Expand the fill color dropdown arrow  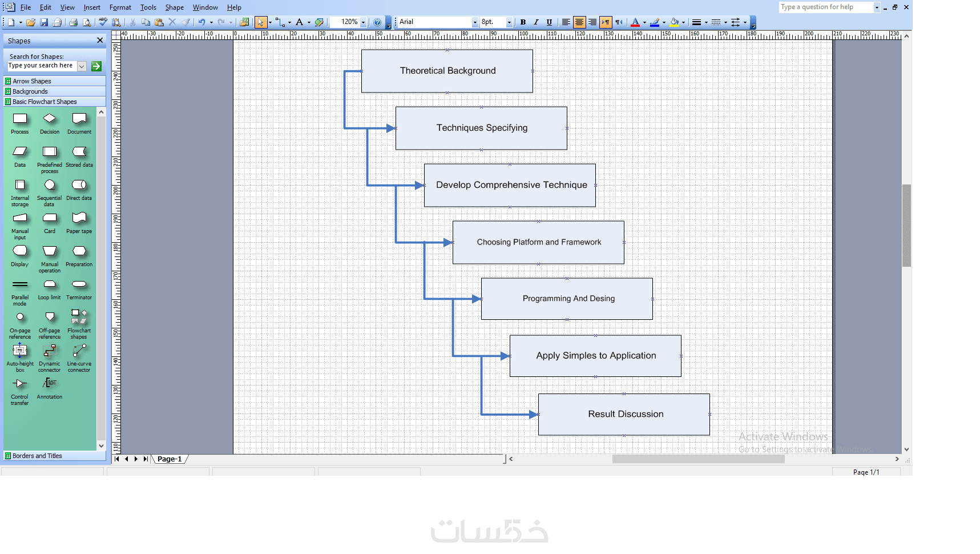683,22
